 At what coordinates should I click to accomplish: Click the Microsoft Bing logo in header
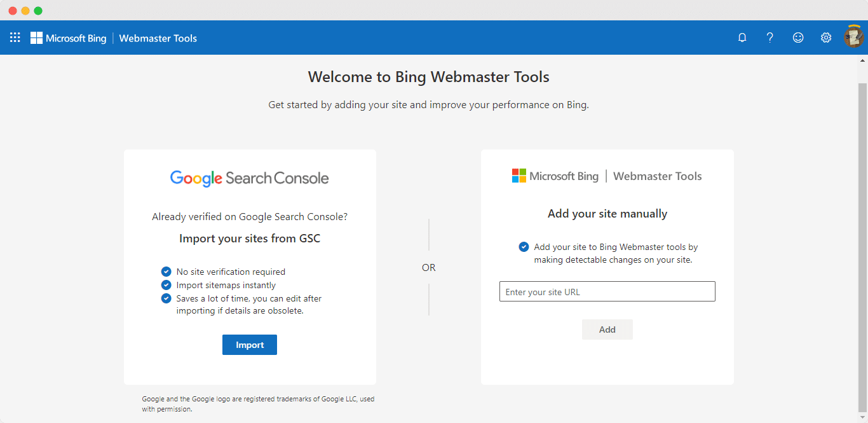coord(69,38)
